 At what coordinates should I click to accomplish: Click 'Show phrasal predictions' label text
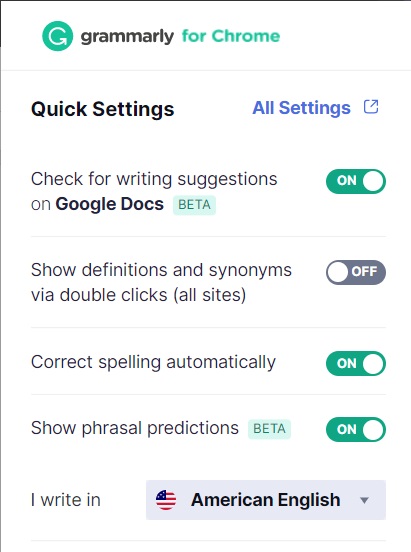(135, 428)
